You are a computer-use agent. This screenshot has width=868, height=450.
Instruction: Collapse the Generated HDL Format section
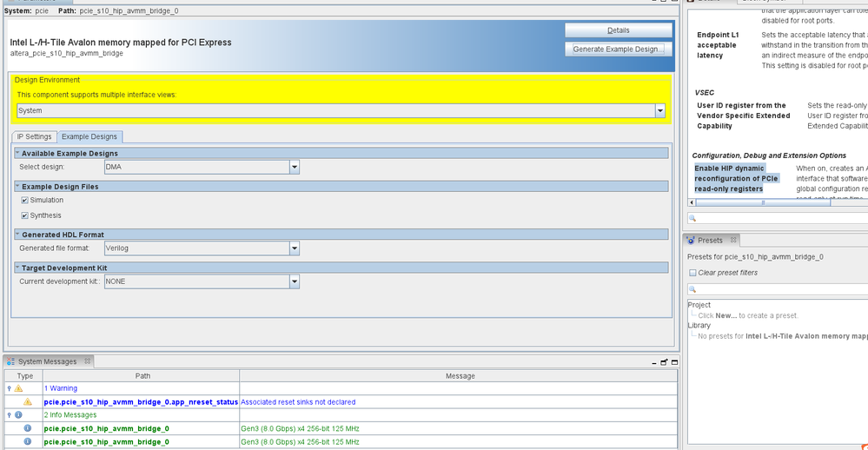pyautogui.click(x=17, y=235)
